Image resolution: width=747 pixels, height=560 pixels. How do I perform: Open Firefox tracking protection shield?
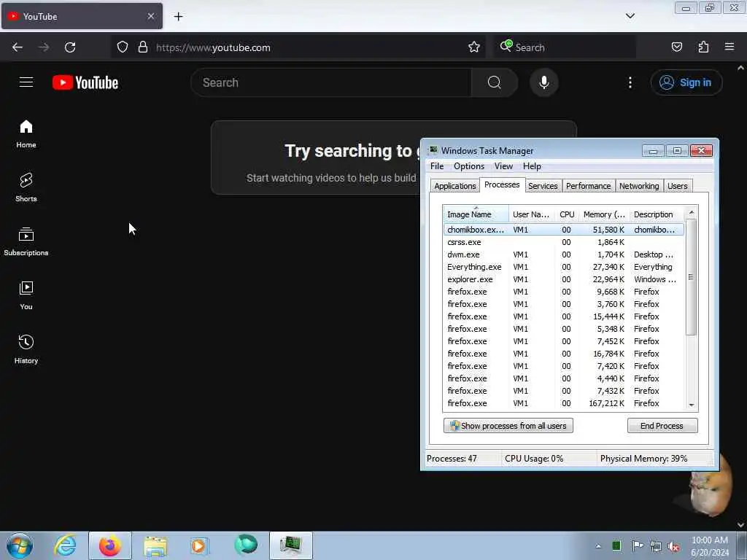[123, 47]
